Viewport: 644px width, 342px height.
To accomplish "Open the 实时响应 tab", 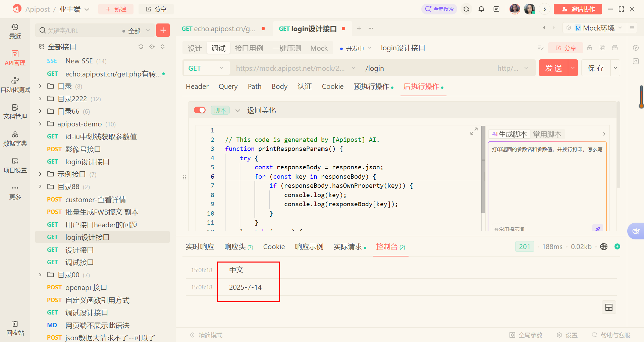I will tap(200, 247).
